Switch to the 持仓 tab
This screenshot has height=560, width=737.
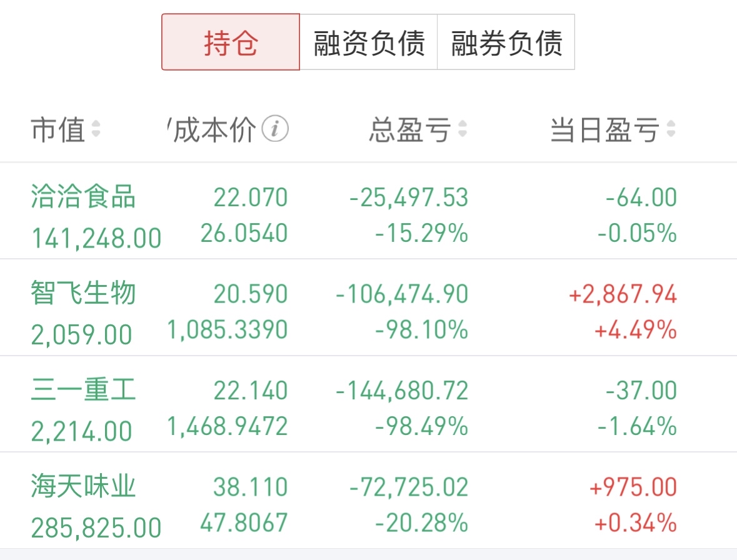click(x=230, y=42)
